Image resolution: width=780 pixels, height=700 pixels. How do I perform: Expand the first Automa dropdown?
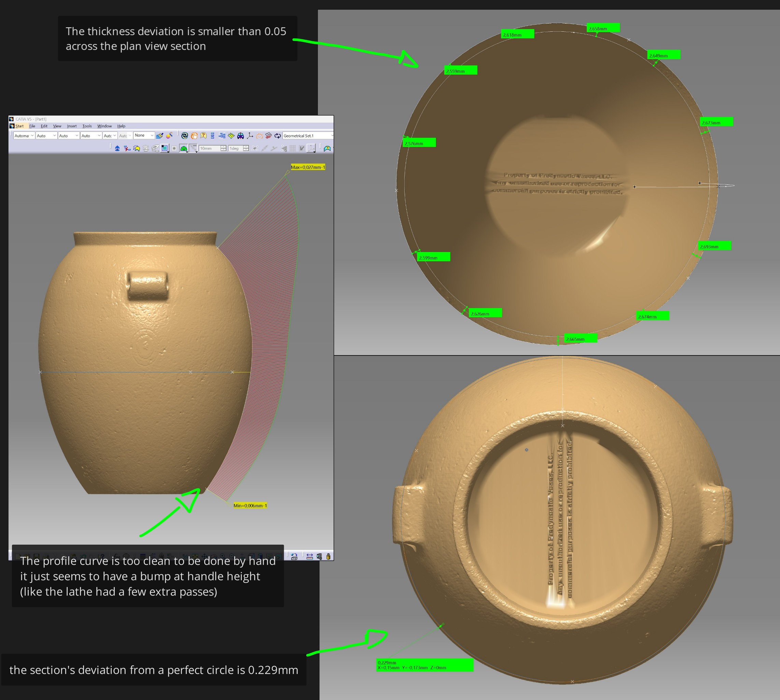click(32, 136)
